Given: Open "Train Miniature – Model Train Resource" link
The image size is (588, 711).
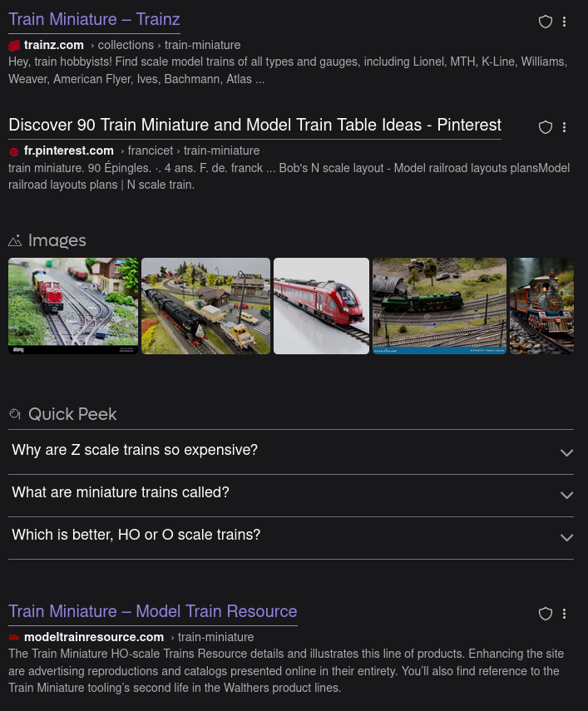Looking at the screenshot, I should (153, 611).
